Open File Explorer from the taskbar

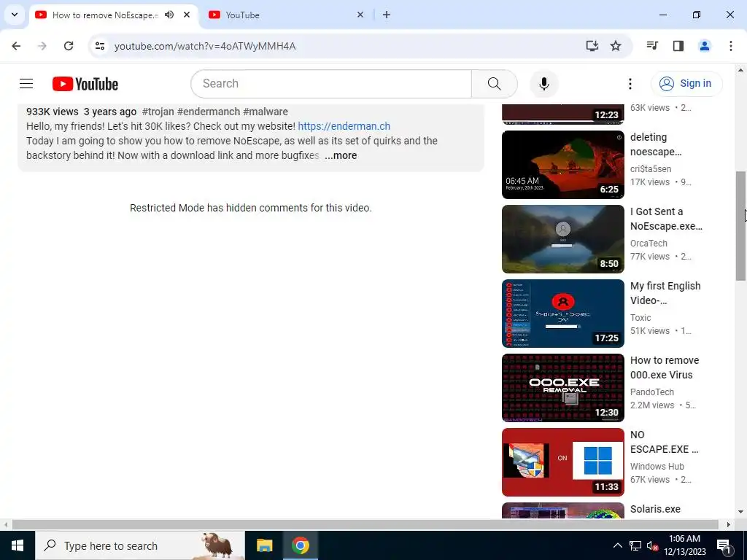point(264,545)
